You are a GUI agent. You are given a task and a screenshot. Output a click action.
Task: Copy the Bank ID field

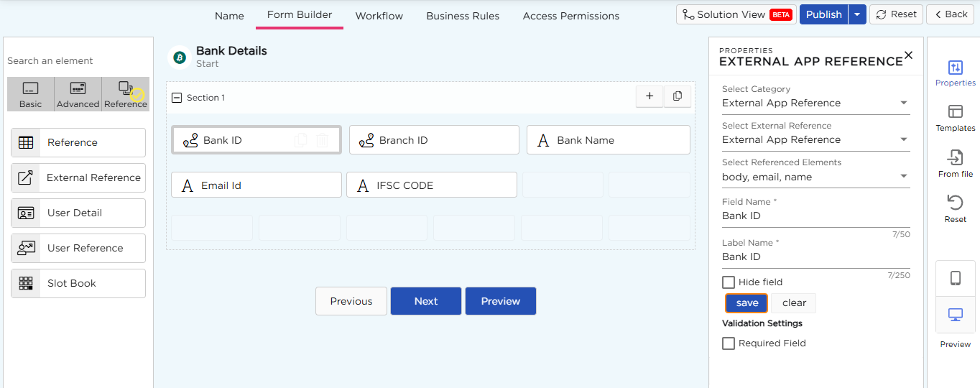point(301,140)
